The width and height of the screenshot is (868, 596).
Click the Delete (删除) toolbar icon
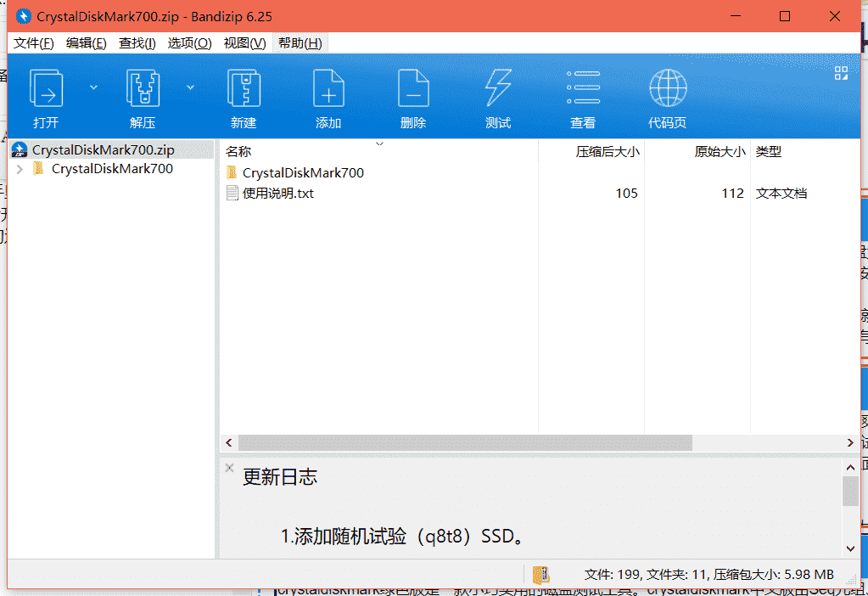413,88
